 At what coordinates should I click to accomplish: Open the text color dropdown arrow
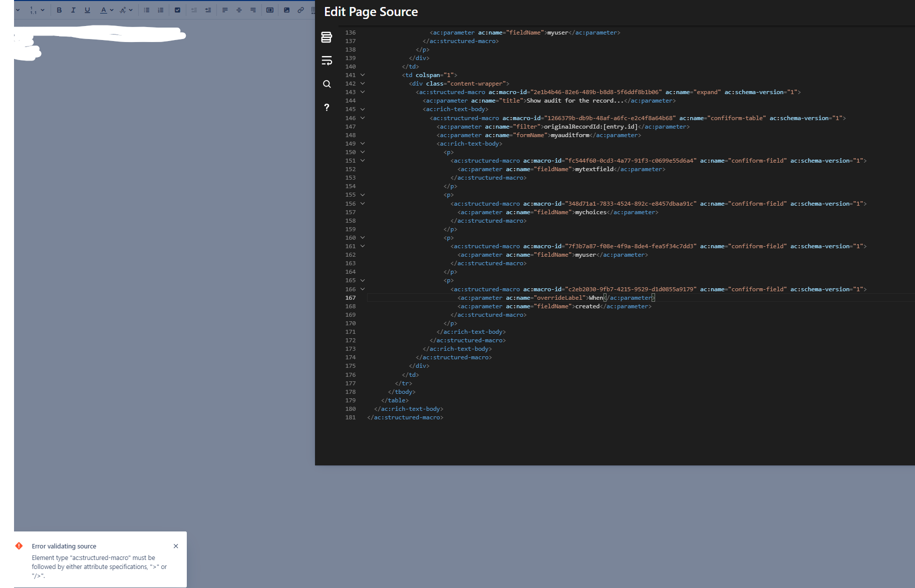click(112, 10)
